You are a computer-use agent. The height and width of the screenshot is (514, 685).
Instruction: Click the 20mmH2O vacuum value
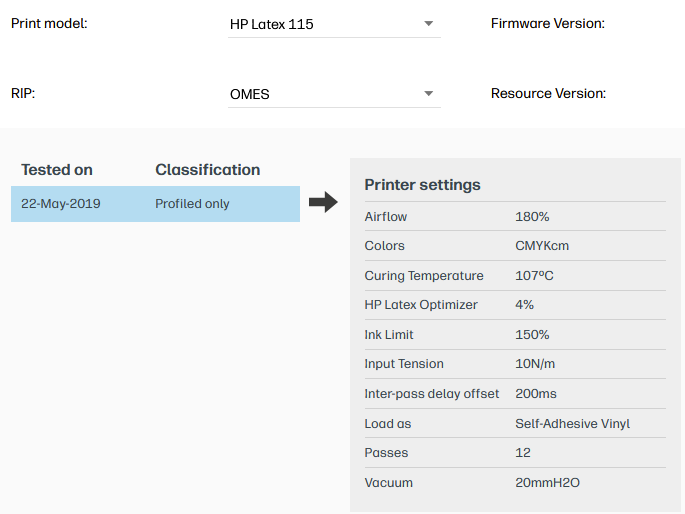coord(547,483)
